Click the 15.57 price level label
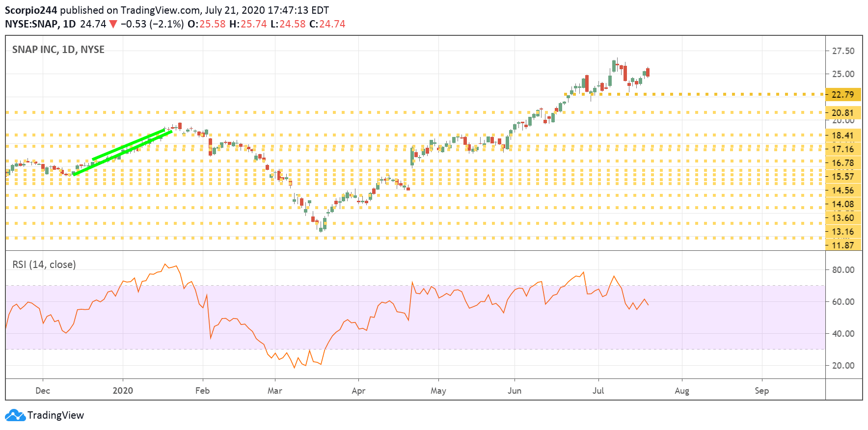 point(843,176)
